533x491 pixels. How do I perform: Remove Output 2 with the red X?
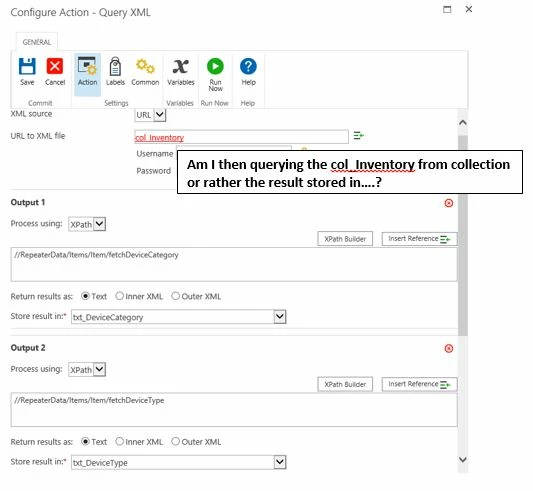[449, 349]
